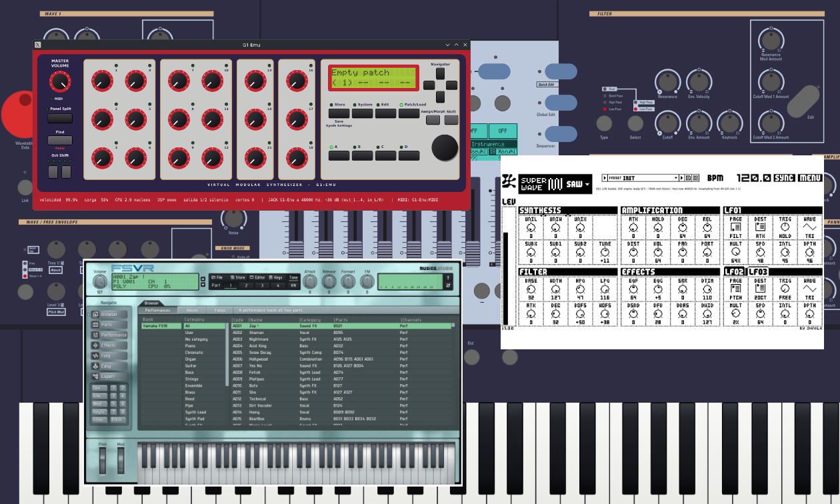The image size is (840, 504).
Task: Toggle the Shift button in G1 Emu
Action: tap(451, 120)
